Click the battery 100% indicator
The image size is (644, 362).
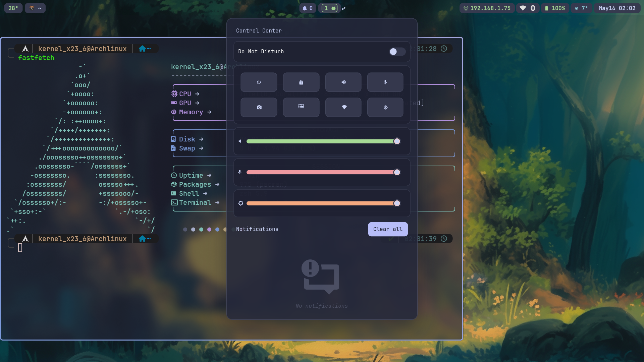tap(555, 8)
